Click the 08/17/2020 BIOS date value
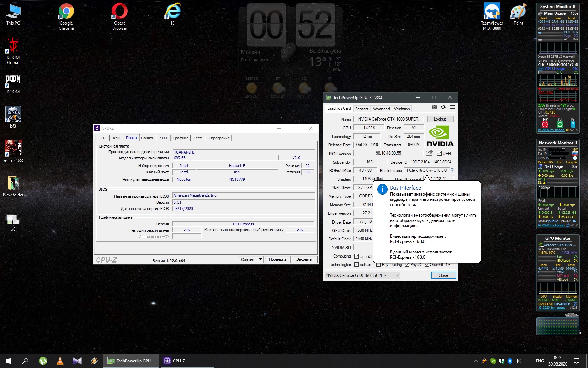 pos(244,209)
